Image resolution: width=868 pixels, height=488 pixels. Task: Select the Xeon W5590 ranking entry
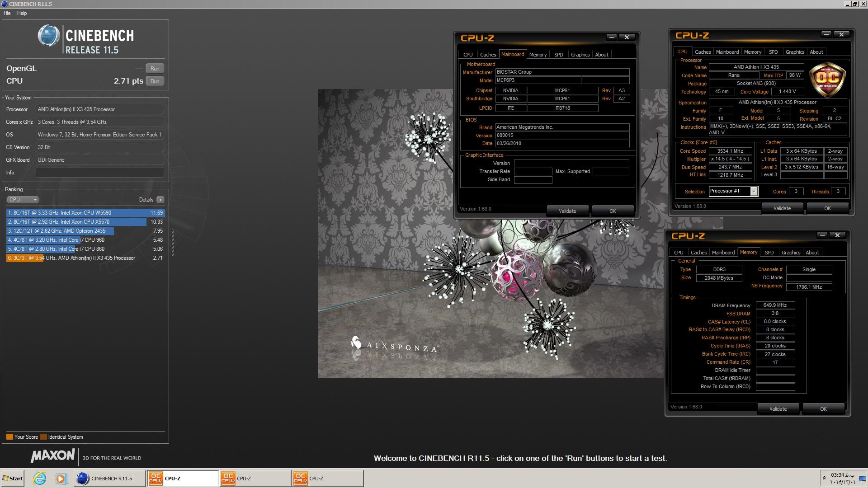(85, 213)
